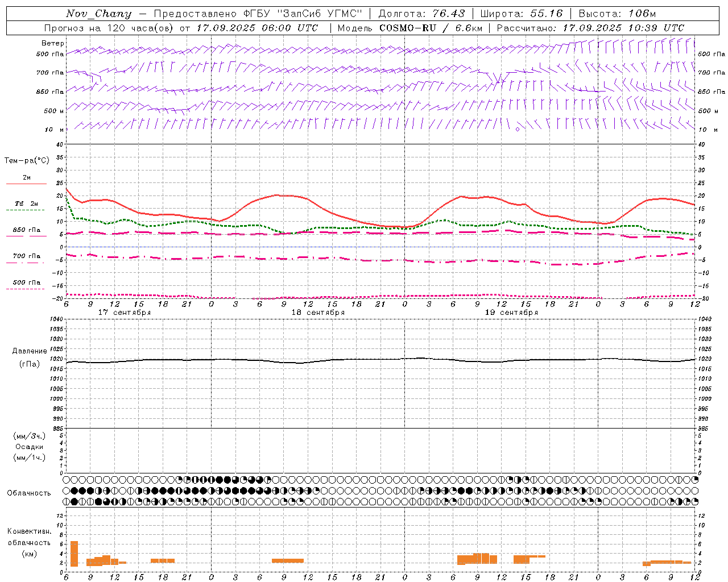
Task: Click the red line sample under '2м' legend
Action: click(x=26, y=184)
